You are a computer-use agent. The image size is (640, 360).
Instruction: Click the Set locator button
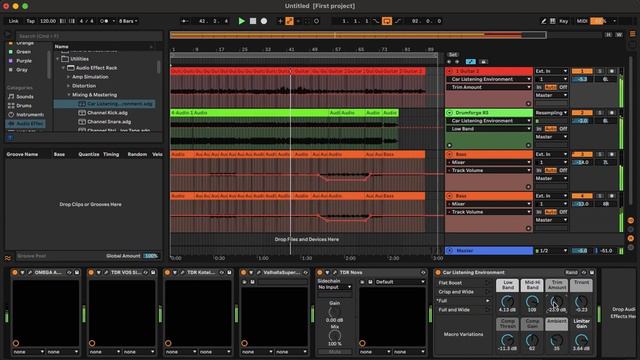click(453, 54)
